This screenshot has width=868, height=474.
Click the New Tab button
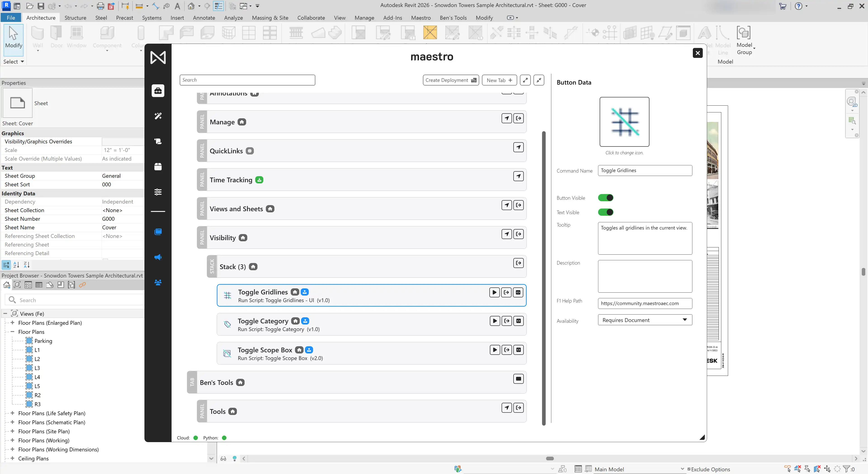[499, 80]
